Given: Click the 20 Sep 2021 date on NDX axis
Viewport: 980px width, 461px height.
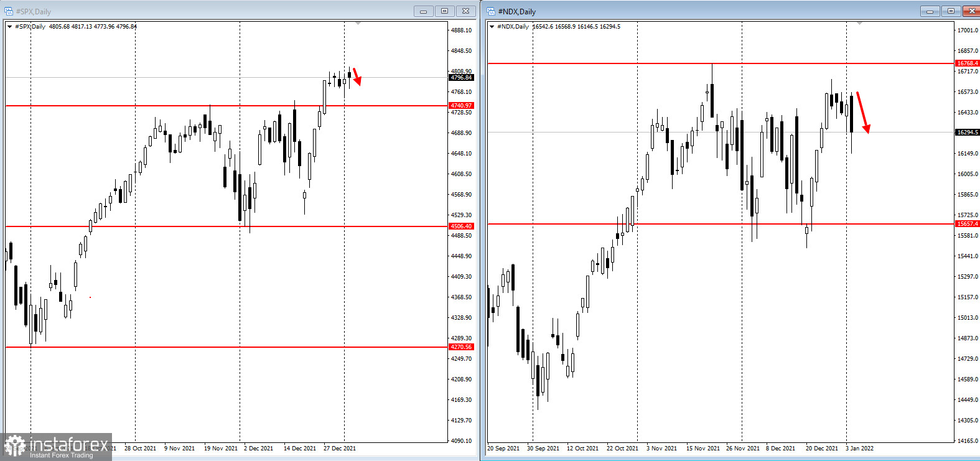Looking at the screenshot, I should tap(503, 449).
